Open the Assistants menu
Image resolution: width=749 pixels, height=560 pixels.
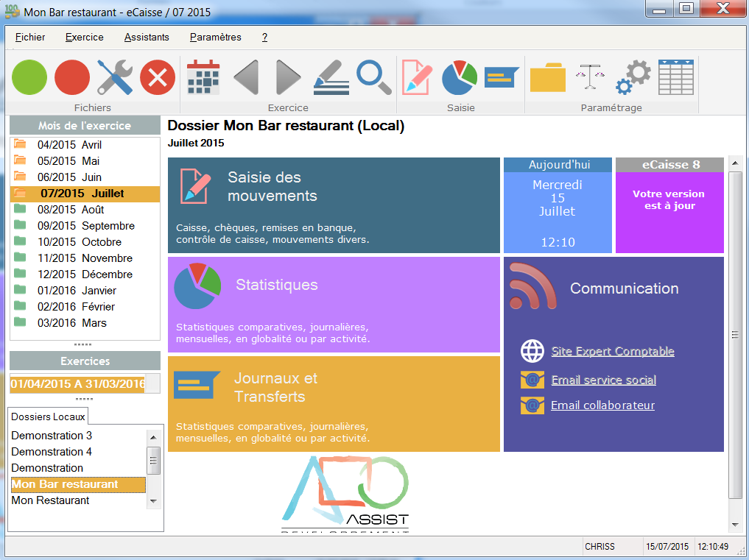tap(147, 38)
